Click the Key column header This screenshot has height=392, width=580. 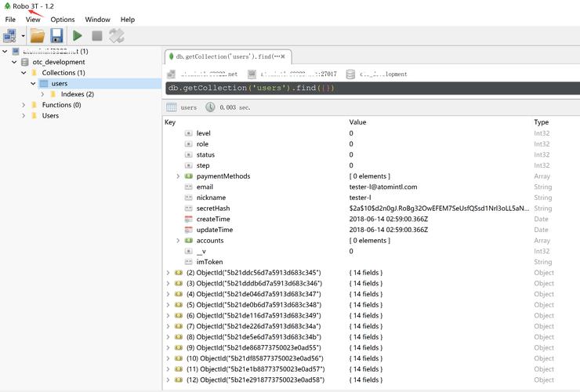pyautogui.click(x=170, y=122)
